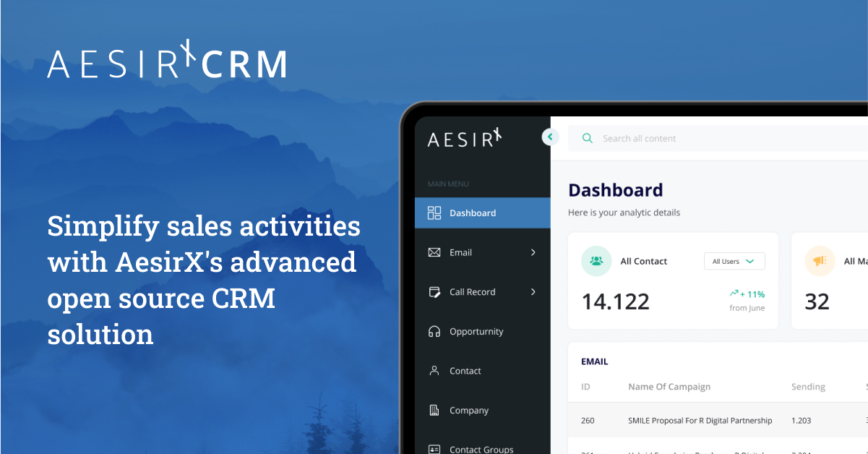Click the Contact Groups card icon
The image size is (868, 454).
(434, 449)
